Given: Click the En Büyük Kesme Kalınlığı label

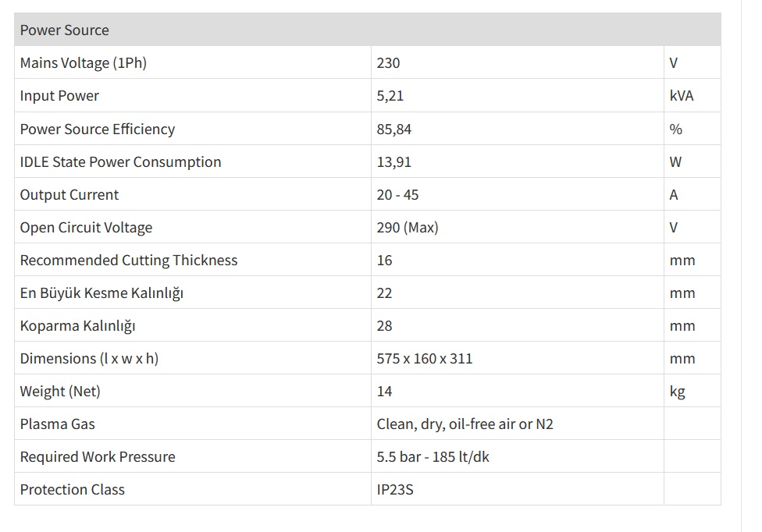Looking at the screenshot, I should (102, 293).
